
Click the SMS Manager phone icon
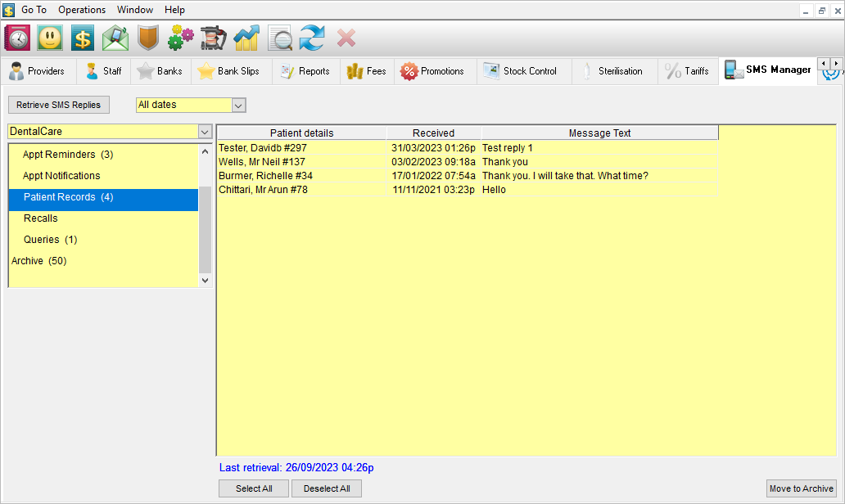point(734,70)
